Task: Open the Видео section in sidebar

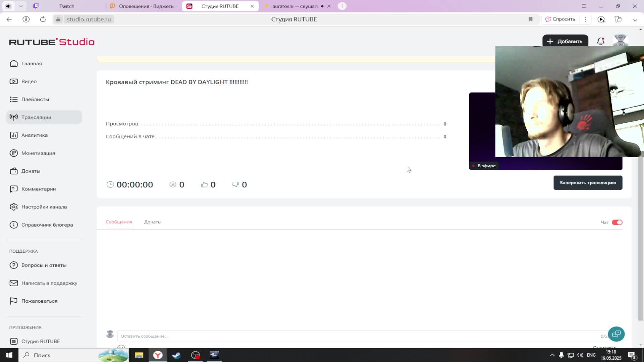Action: tap(29, 81)
